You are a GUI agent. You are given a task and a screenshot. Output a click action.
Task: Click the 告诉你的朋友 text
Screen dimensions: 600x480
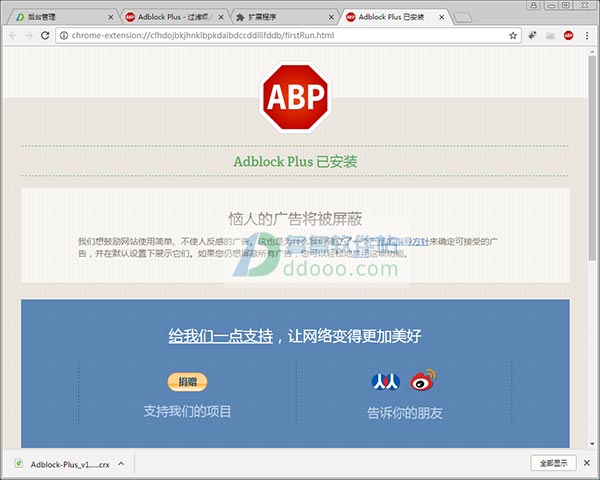coord(404,413)
